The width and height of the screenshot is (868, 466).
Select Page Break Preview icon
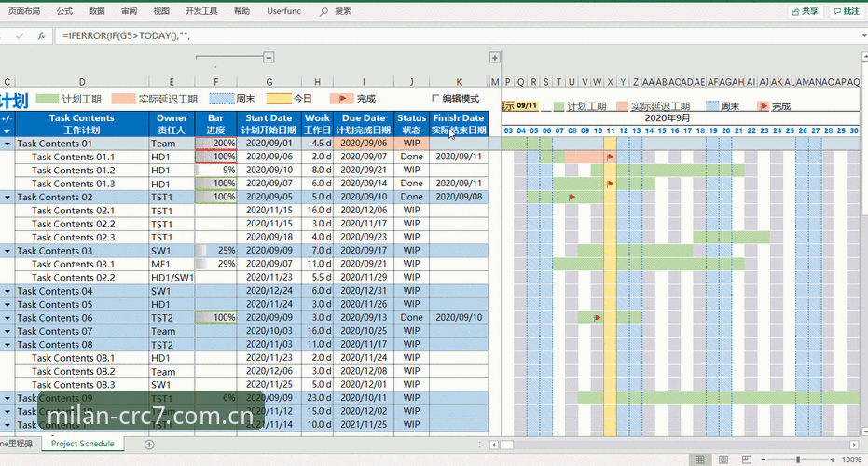[x=746, y=459]
